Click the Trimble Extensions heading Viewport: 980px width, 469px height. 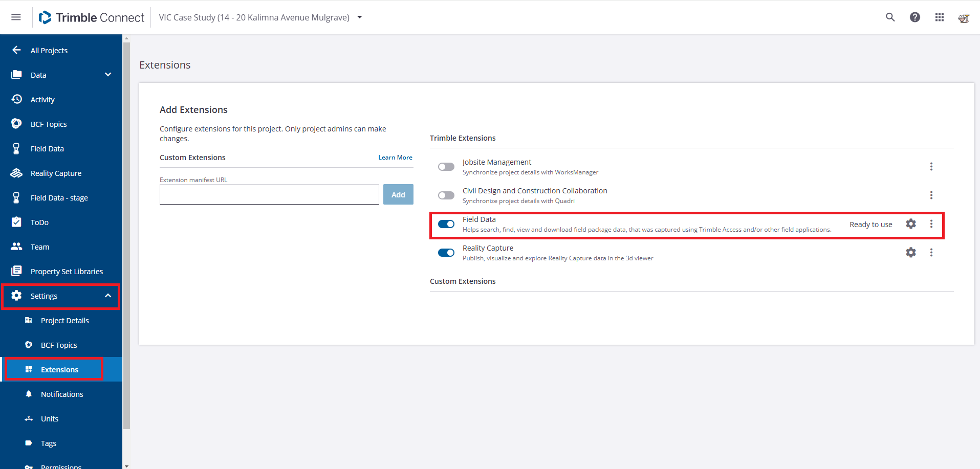463,138
